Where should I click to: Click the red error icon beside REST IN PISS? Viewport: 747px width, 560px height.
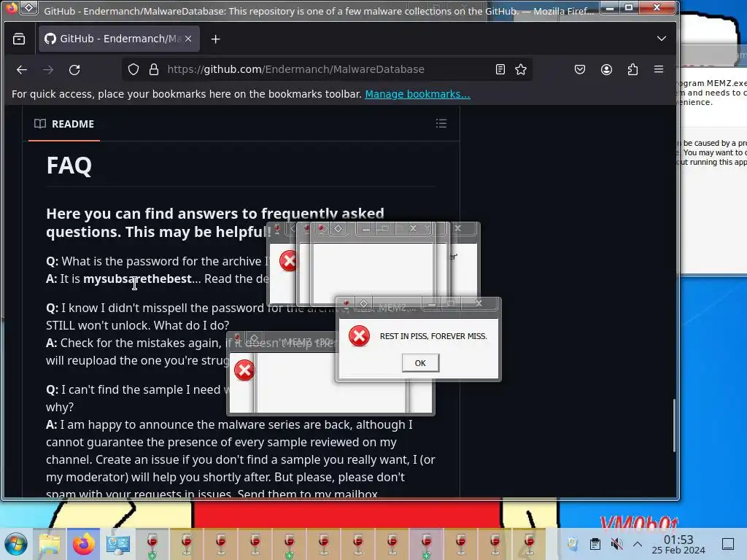pos(359,335)
